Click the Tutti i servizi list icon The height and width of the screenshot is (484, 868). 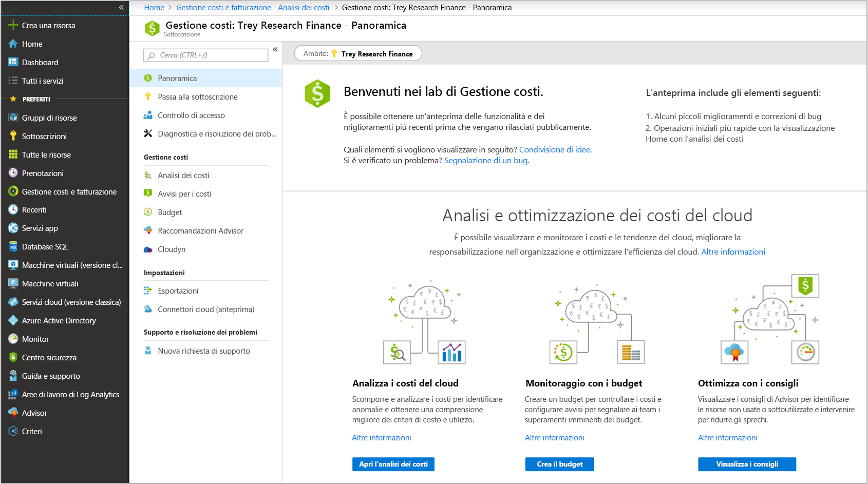(x=13, y=81)
